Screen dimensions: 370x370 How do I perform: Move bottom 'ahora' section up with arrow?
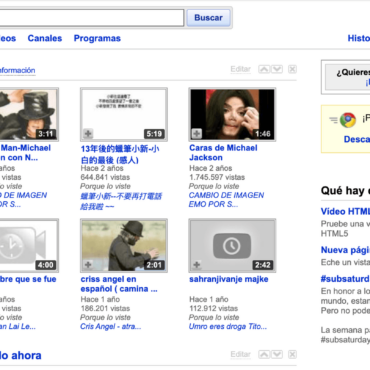[264, 354]
